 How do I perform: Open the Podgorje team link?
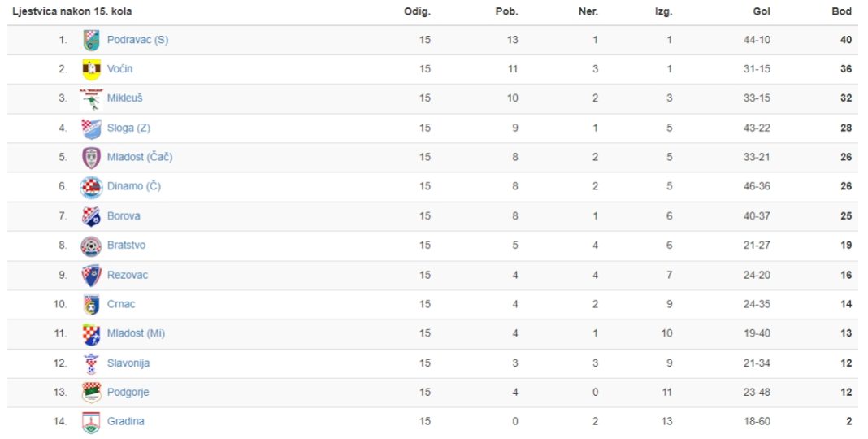click(x=128, y=392)
